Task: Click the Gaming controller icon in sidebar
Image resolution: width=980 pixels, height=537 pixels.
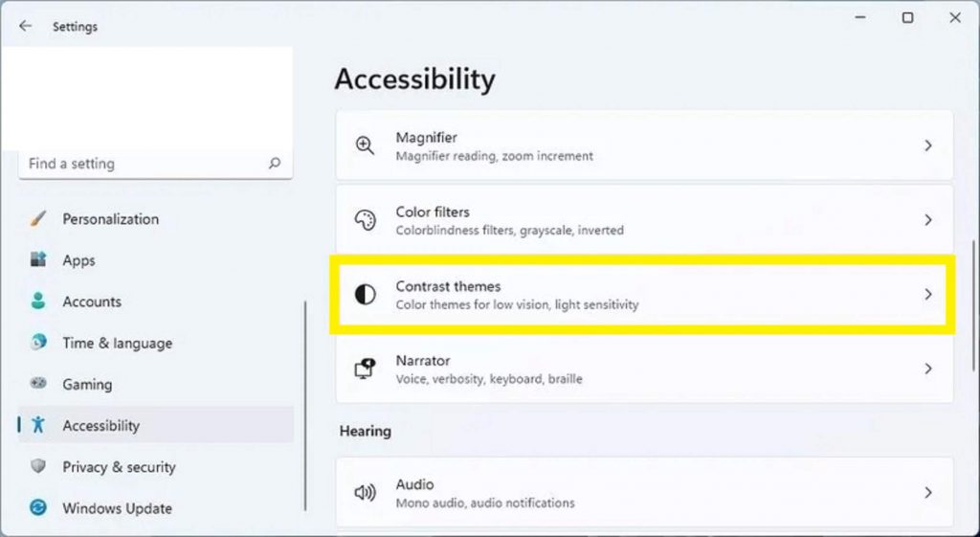Action: pyautogui.click(x=38, y=384)
